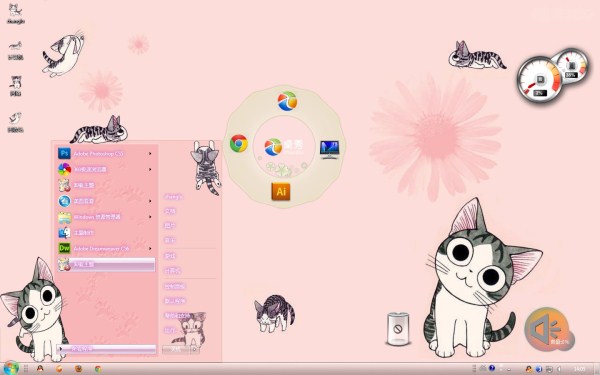Click the Chrome icon in the circular dock
600x375 pixels.
coord(239,143)
